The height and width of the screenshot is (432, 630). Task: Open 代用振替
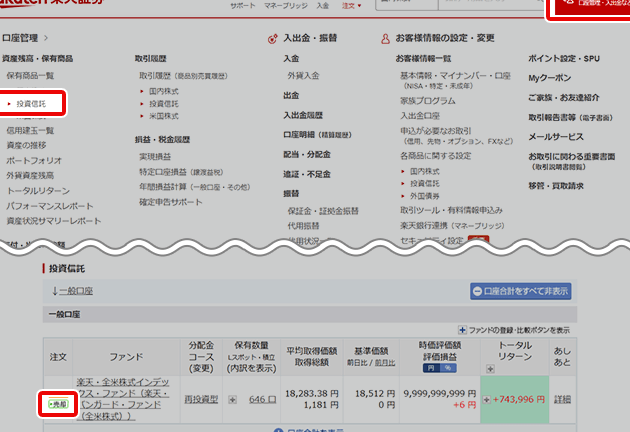pyautogui.click(x=303, y=225)
